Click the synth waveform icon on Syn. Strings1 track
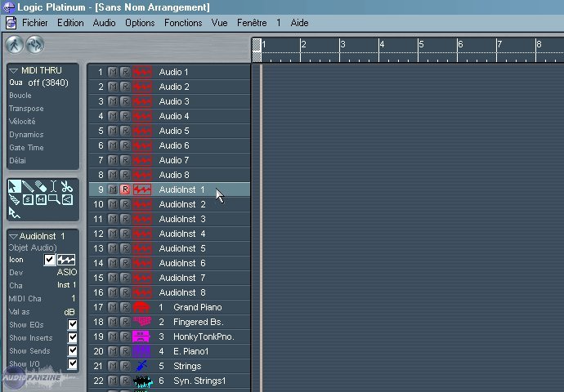 coord(142,381)
